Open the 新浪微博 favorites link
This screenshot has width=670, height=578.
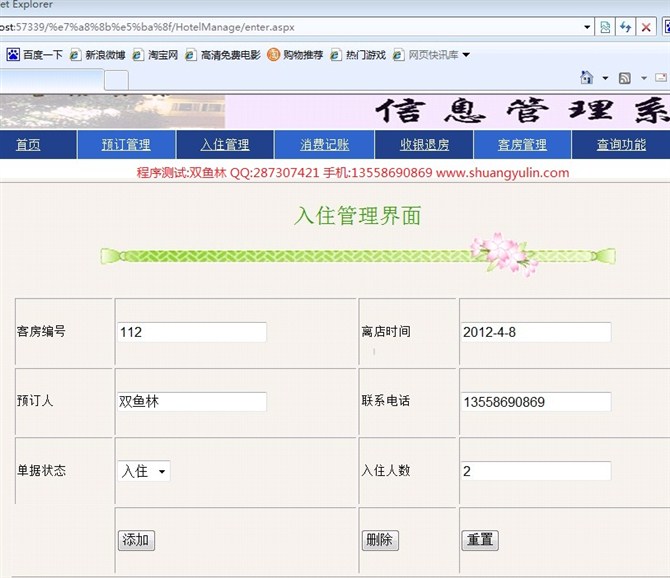pos(97,55)
